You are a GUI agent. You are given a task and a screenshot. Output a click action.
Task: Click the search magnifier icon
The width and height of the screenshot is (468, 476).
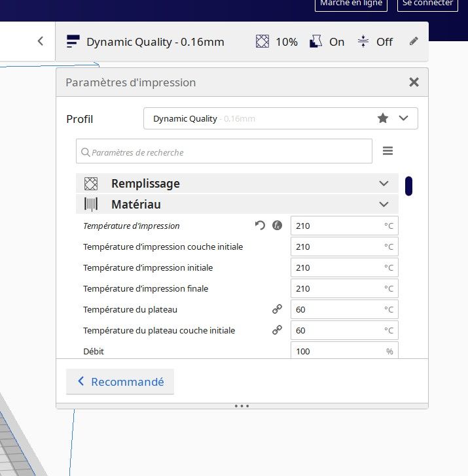tap(85, 152)
